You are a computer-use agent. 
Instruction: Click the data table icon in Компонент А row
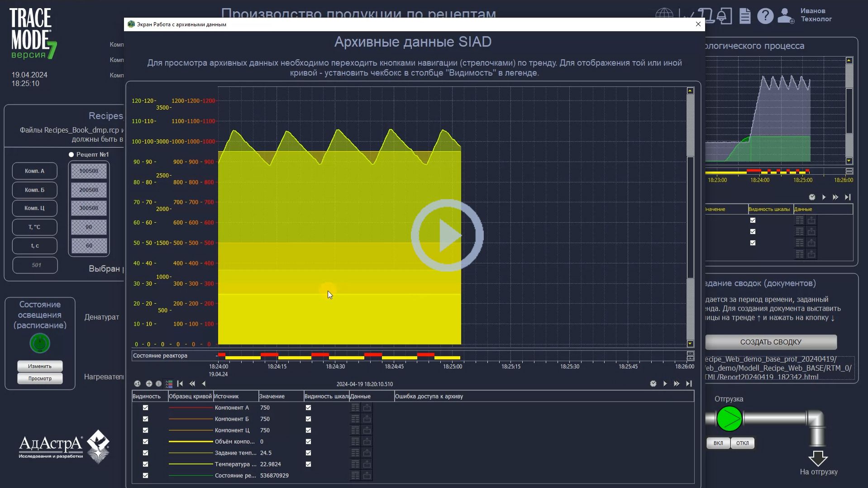point(355,407)
